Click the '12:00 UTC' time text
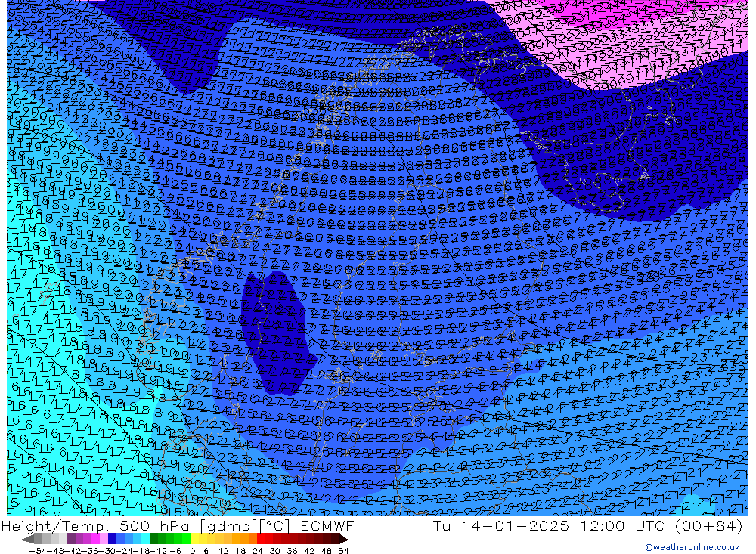The height and width of the screenshot is (554, 756). (x=622, y=526)
